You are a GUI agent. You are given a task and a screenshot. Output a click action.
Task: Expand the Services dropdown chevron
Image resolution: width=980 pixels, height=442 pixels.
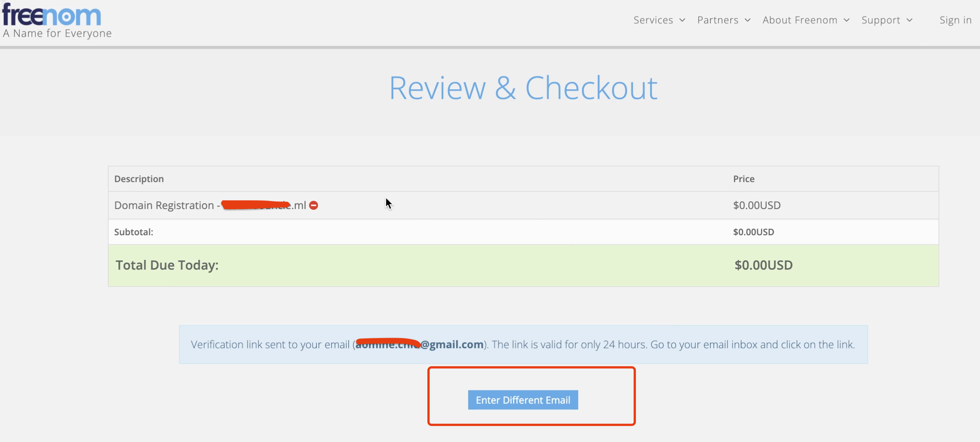click(x=682, y=20)
